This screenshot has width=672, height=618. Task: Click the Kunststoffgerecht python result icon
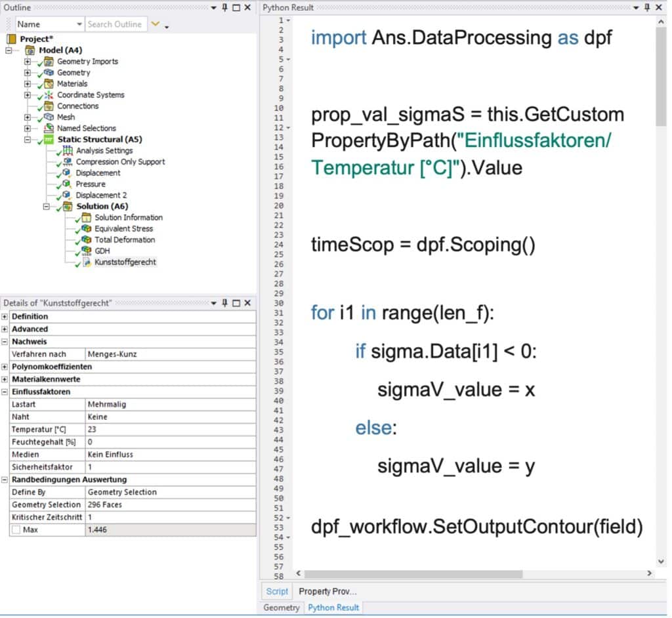86,262
